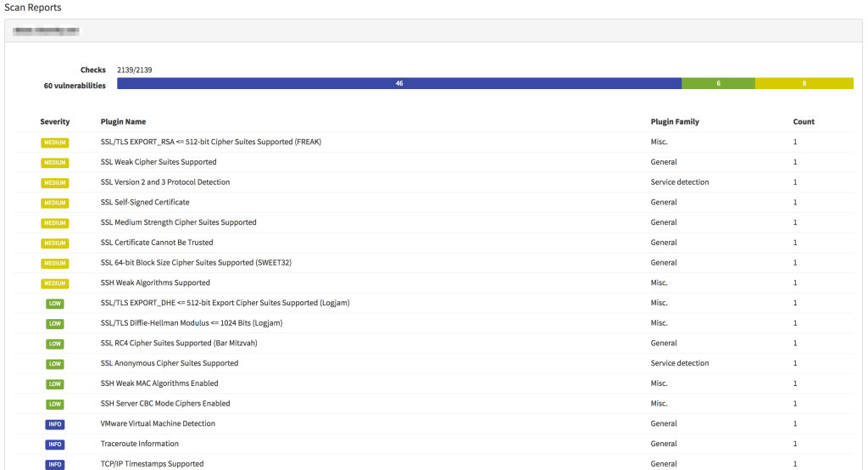Sort by the Plugin Family column header

[675, 122]
